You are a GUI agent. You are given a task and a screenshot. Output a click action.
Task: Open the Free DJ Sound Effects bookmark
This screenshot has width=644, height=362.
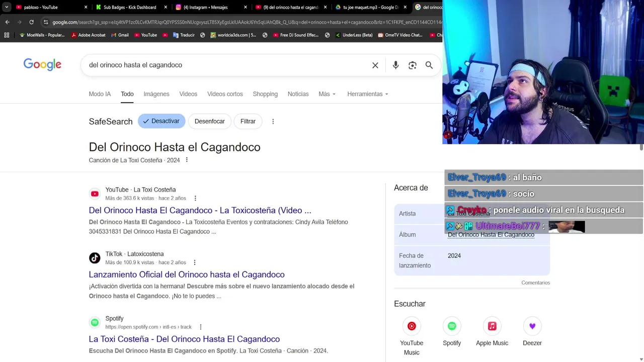pyautogui.click(x=296, y=35)
